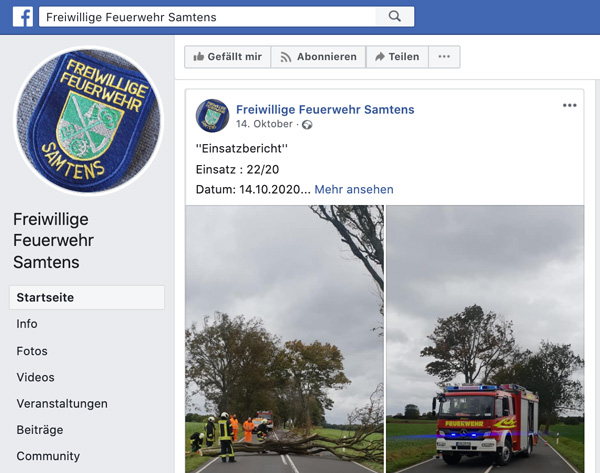This screenshot has height=473, width=600.
Task: Open the three-dot menu next to Teilen
Action: pyautogui.click(x=444, y=57)
